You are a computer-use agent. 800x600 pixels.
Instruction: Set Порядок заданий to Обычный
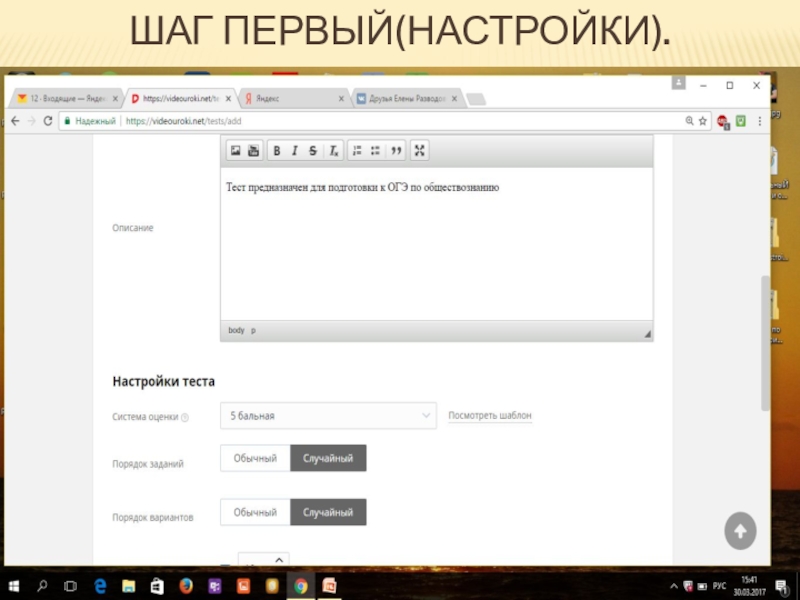(x=255, y=458)
